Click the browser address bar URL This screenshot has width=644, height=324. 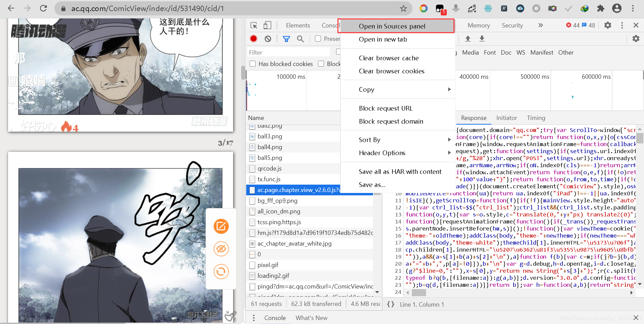click(148, 8)
